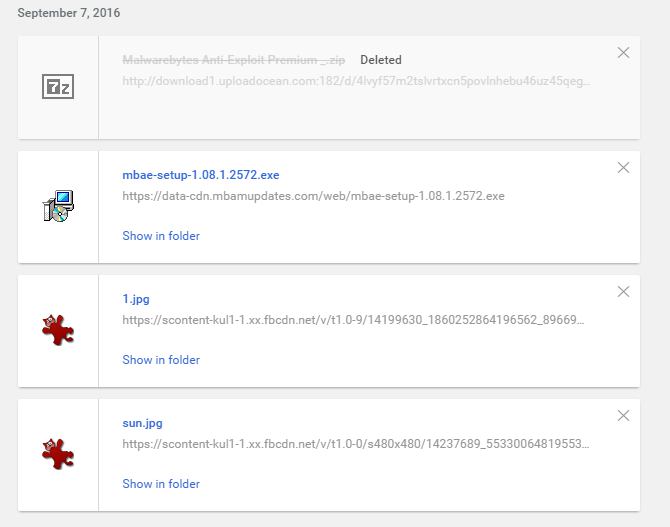Click the data-cdn.mbamupdates.com source URL
The height and width of the screenshot is (527, 670).
pyautogui.click(x=313, y=196)
